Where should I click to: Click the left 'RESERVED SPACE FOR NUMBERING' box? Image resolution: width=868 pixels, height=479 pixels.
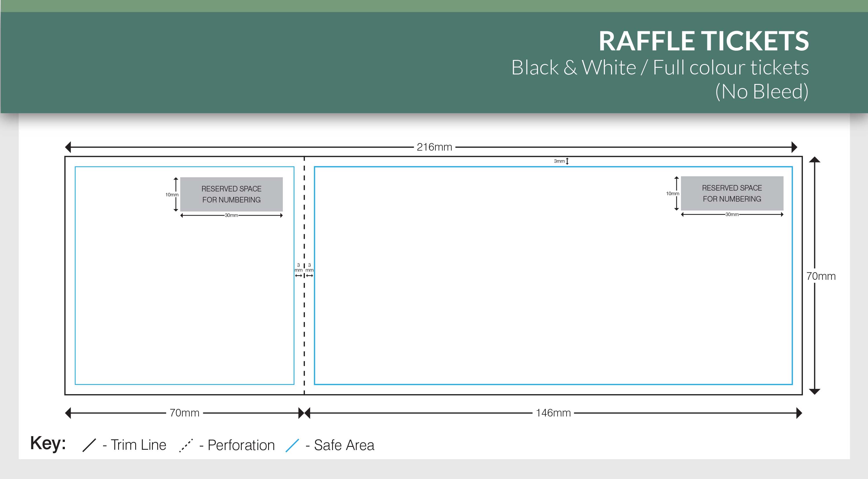point(232,194)
